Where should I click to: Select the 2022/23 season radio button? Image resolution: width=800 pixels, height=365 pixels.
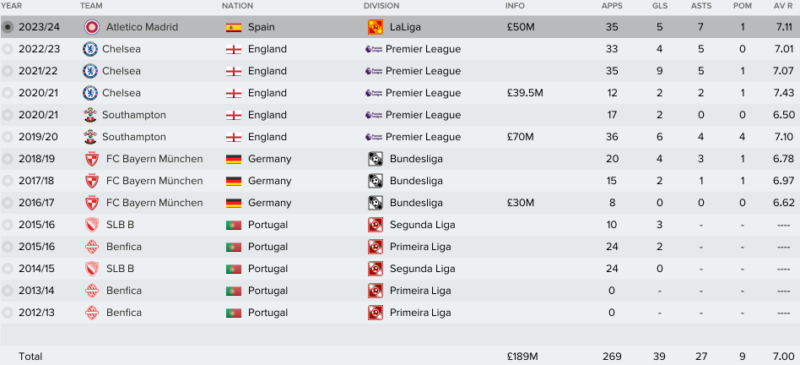tap(7, 49)
